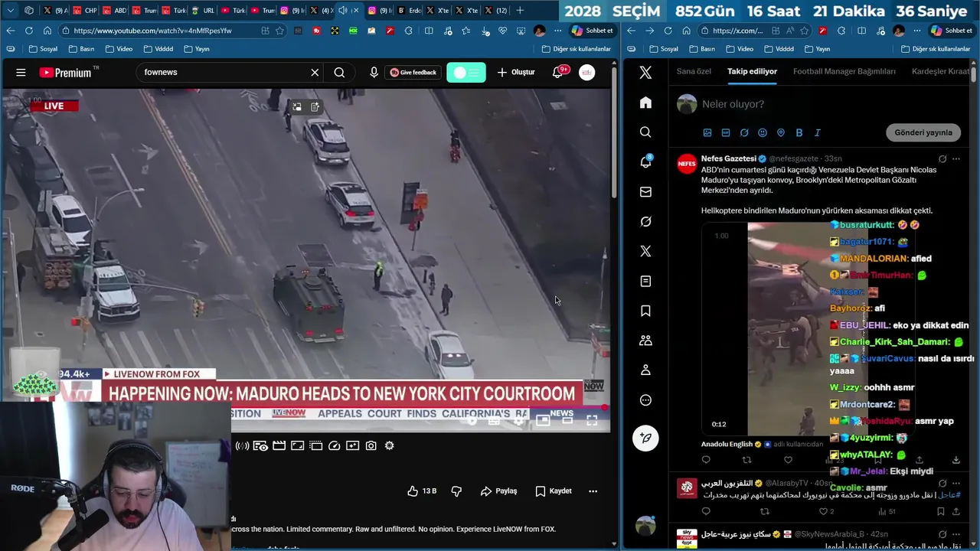Open playback speed gauge icon
The height and width of the screenshot is (551, 980).
tap(335, 445)
